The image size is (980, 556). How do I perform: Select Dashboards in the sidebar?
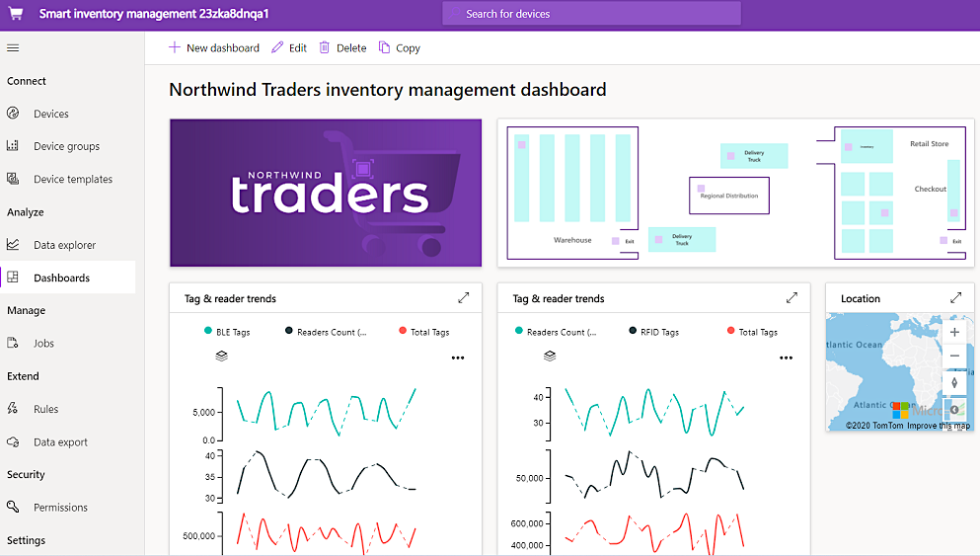pyautogui.click(x=67, y=278)
